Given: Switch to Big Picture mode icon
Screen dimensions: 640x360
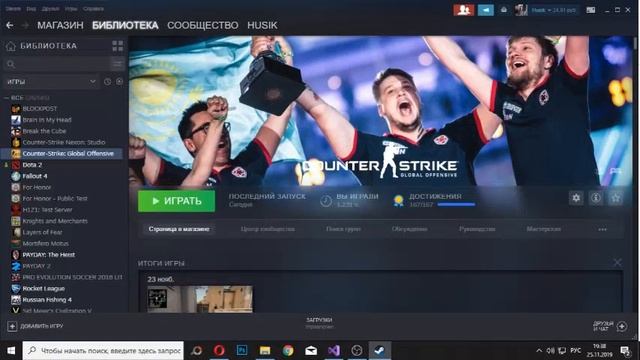Looking at the screenshot, I should point(591,10).
